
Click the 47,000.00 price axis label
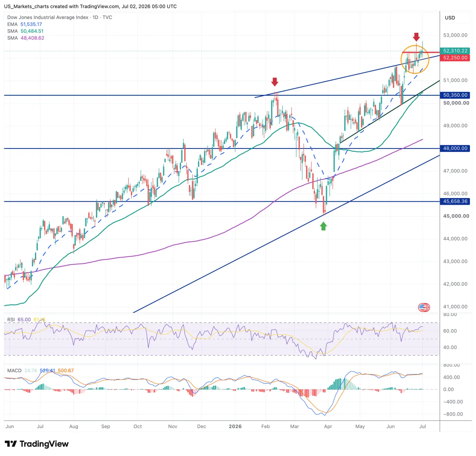455,171
